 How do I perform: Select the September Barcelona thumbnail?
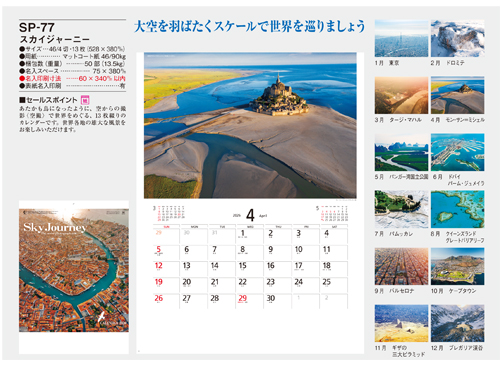[x=401, y=266]
